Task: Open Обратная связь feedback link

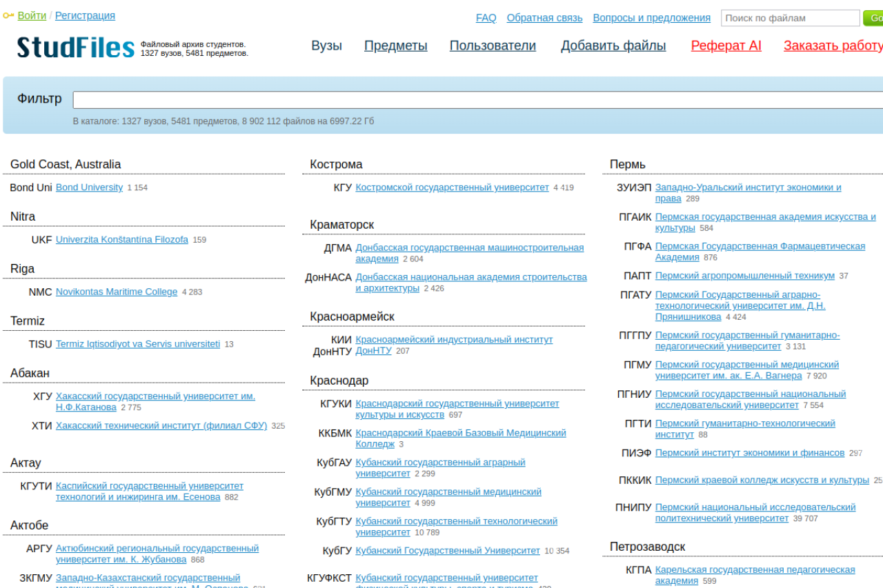Action: (545, 18)
